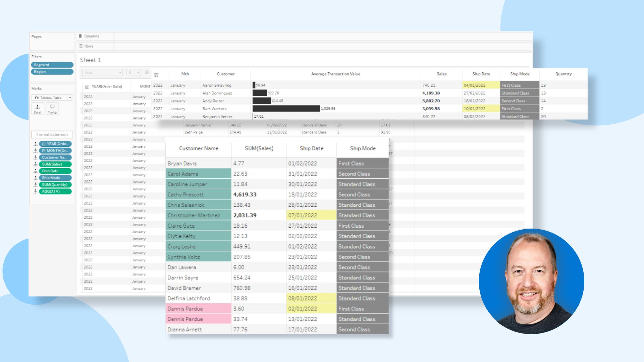Select the AGG(ATV) pill on Marks card
Screen dimensions: 644x362
tap(55, 191)
